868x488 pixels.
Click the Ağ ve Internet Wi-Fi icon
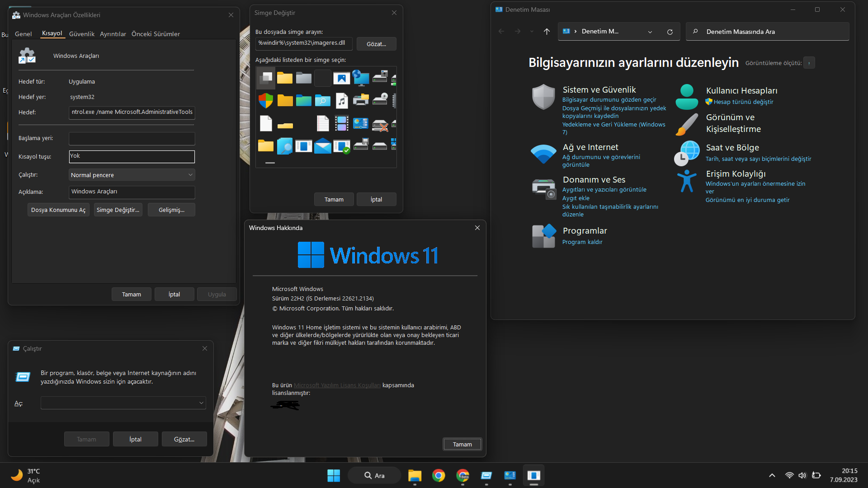click(x=543, y=154)
